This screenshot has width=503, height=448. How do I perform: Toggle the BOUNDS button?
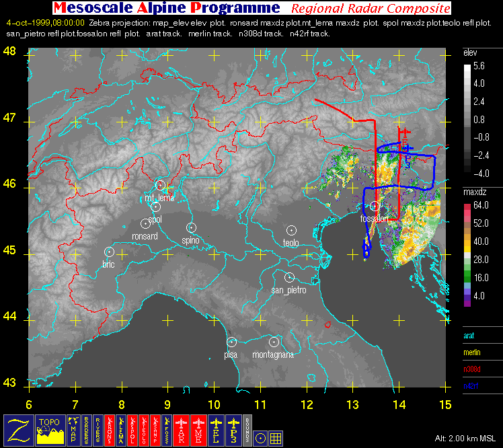pos(248,429)
